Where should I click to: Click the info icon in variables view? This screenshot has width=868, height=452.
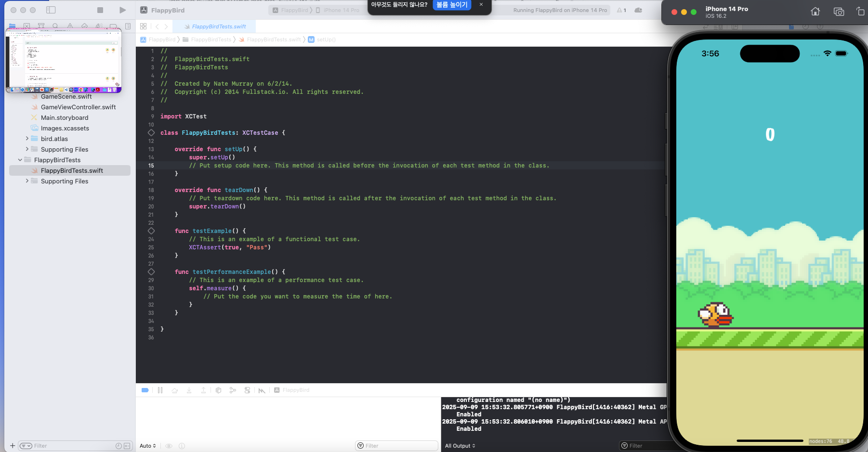point(182,446)
